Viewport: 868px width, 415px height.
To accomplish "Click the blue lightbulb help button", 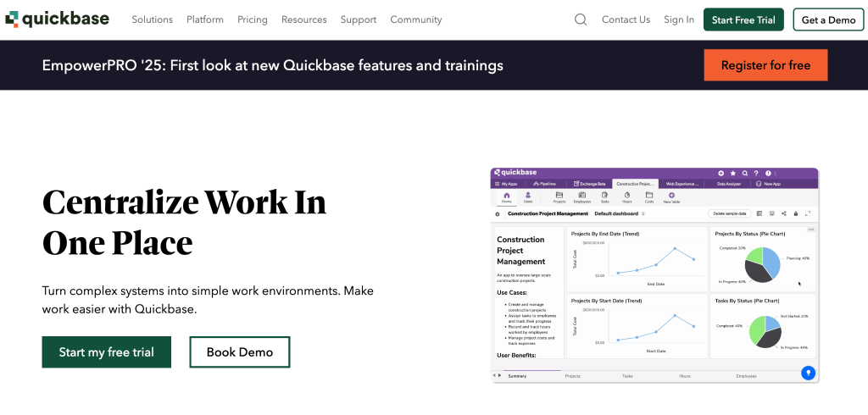I will point(808,373).
